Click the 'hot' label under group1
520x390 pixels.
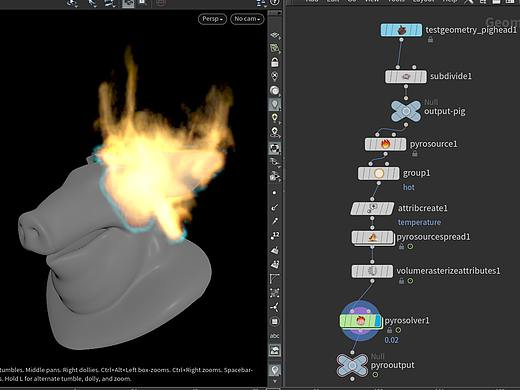click(x=409, y=187)
